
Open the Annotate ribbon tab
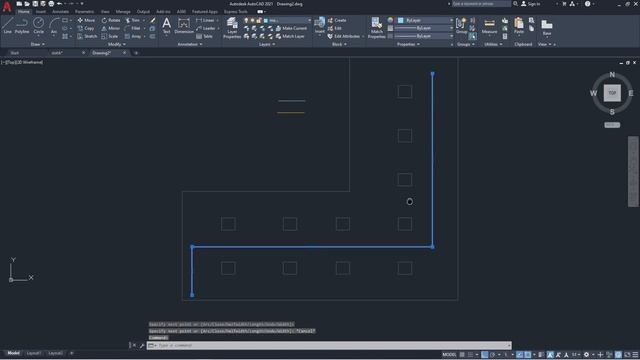[60, 12]
